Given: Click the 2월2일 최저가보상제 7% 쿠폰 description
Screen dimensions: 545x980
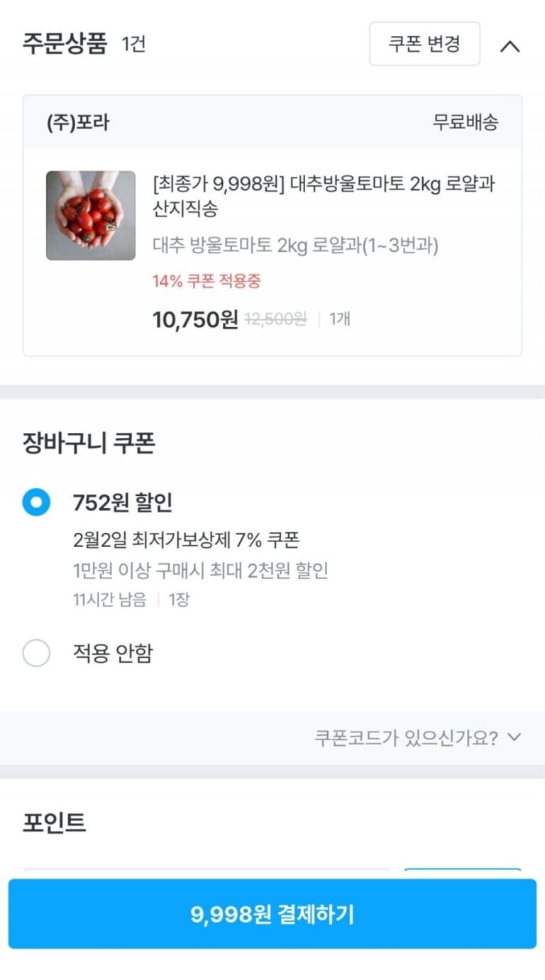Looking at the screenshot, I should point(186,540).
